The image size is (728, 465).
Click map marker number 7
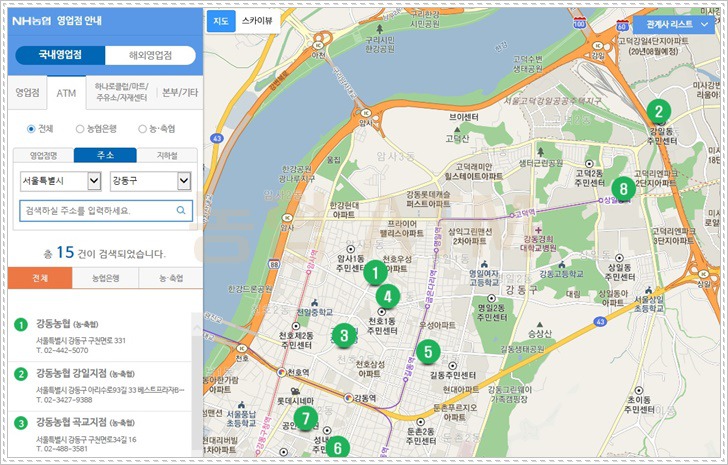pyautogui.click(x=306, y=418)
